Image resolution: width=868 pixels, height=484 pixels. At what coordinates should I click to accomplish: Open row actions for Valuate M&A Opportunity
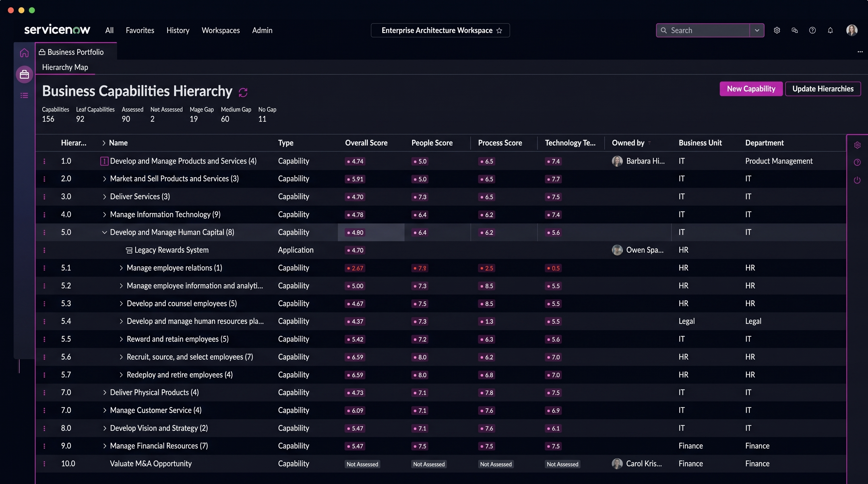[44, 464]
